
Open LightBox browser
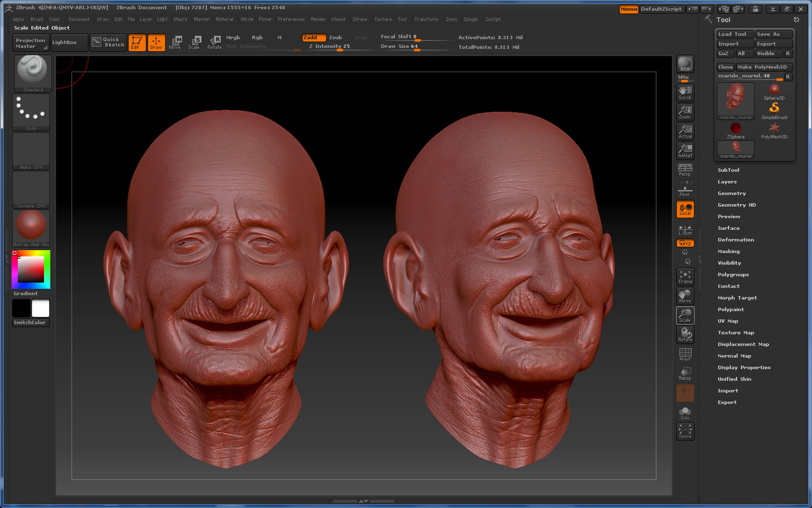[x=70, y=42]
